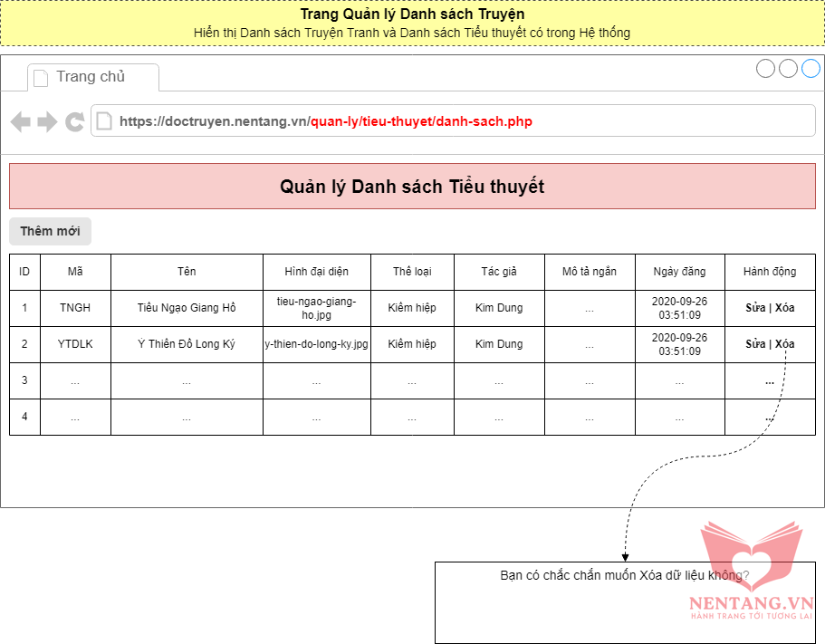Click the page icon in address bar
This screenshot has width=825, height=644.
[x=105, y=121]
